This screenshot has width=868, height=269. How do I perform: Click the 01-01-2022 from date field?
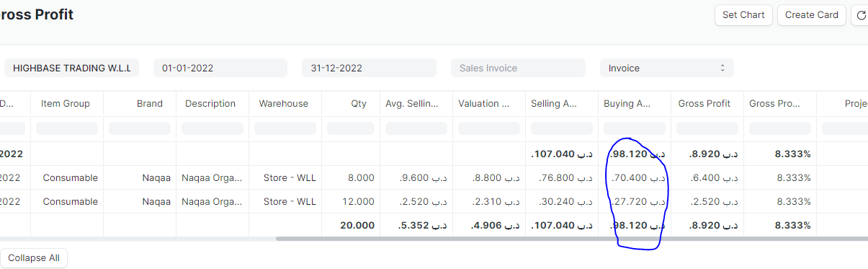click(220, 68)
